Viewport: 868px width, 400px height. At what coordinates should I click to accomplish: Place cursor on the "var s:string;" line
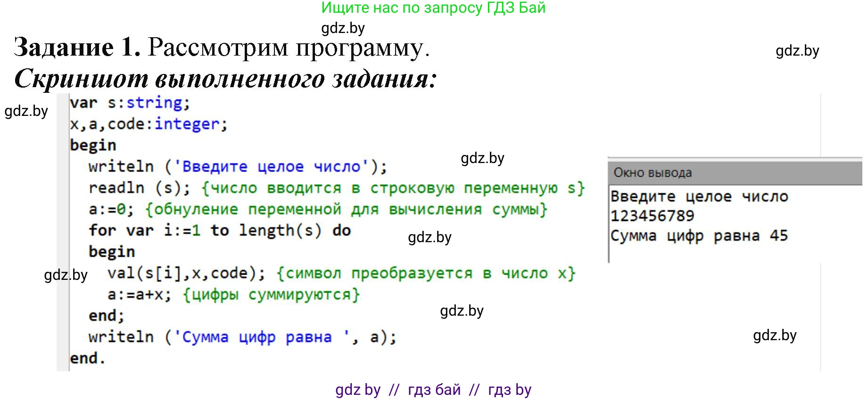(x=130, y=103)
